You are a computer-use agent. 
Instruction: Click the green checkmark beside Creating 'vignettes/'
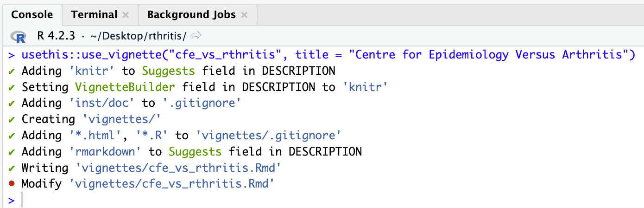[x=12, y=119]
